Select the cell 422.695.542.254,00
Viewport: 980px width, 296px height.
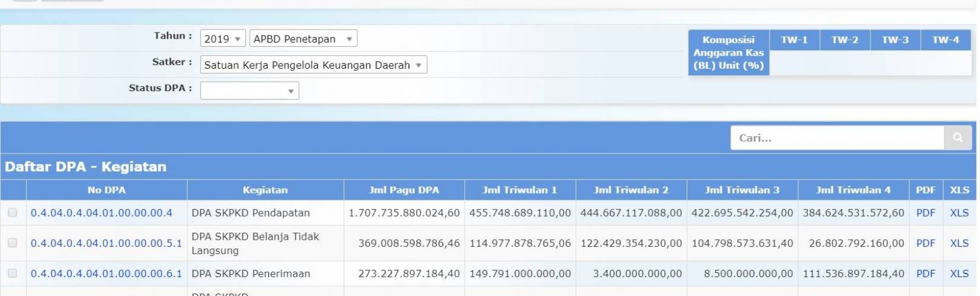pyautogui.click(x=742, y=213)
